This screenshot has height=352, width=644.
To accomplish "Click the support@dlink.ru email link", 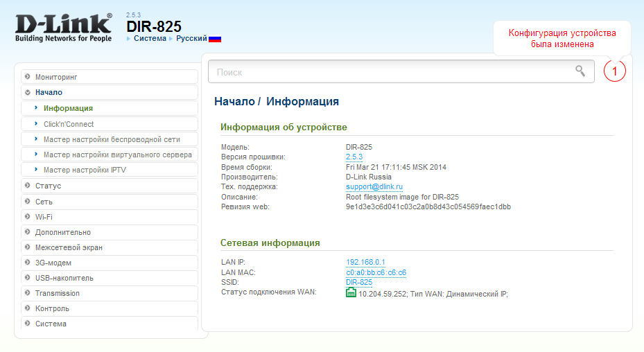I will [x=374, y=186].
